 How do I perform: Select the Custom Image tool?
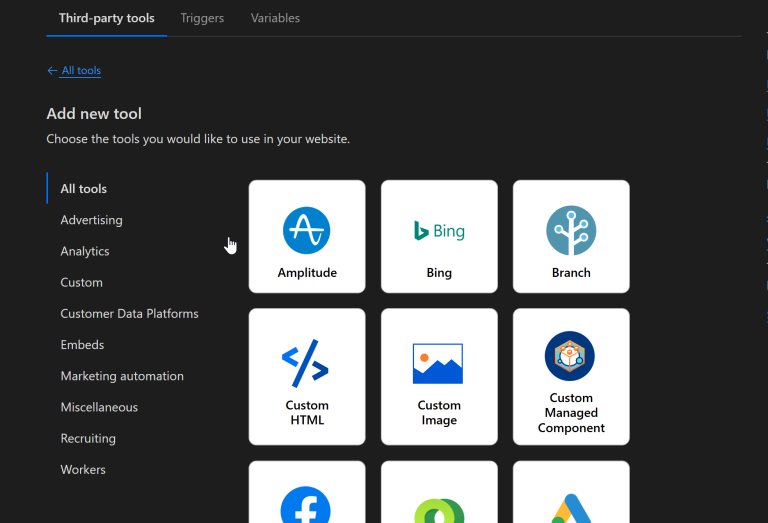[x=439, y=377]
